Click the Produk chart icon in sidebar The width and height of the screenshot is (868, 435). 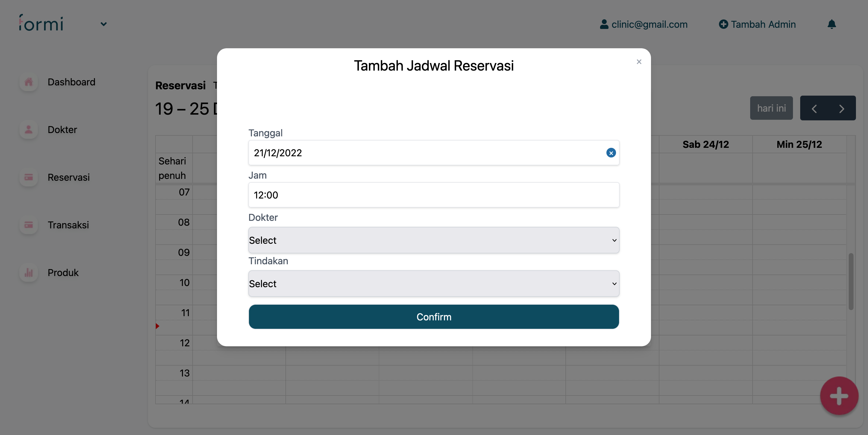[29, 272]
